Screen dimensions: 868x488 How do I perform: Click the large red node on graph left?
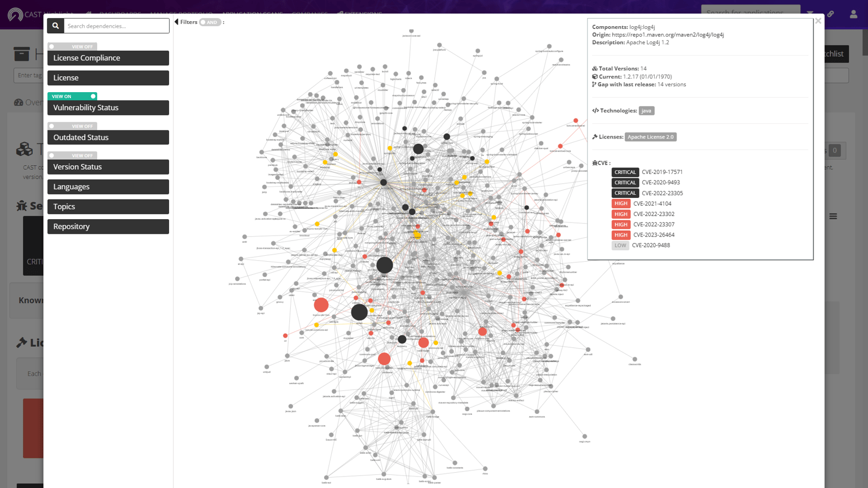(321, 305)
